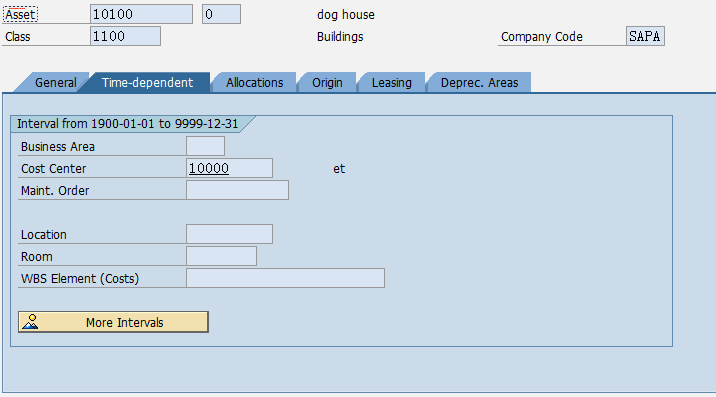Click the Cost Center field 10000
Image resolution: width=716 pixels, height=397 pixels.
click(x=229, y=168)
